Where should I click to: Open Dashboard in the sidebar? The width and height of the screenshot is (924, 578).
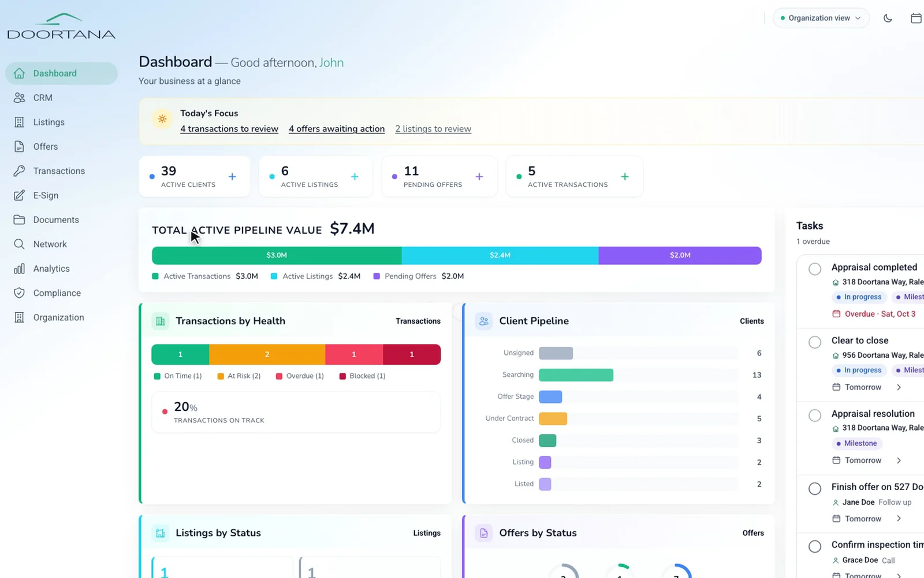click(x=61, y=73)
